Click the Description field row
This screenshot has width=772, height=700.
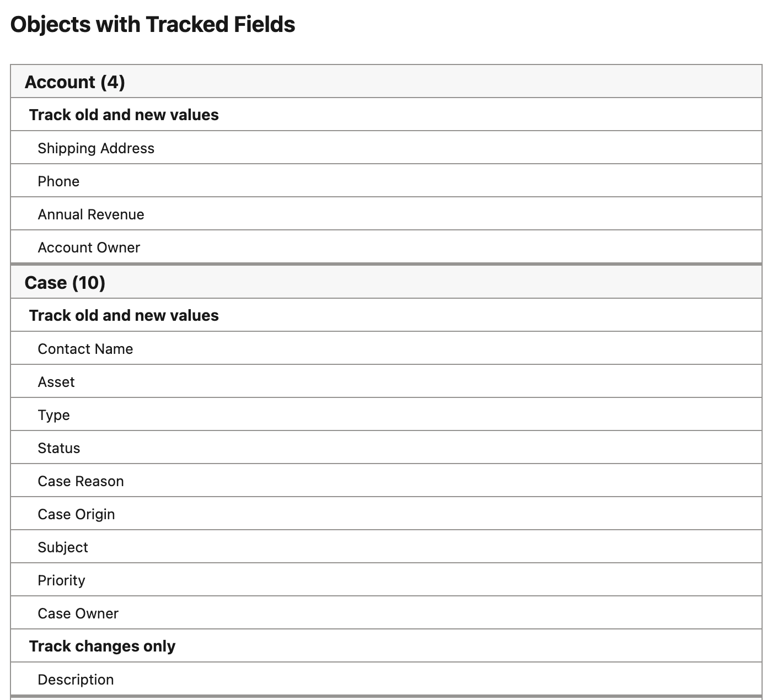(x=76, y=680)
